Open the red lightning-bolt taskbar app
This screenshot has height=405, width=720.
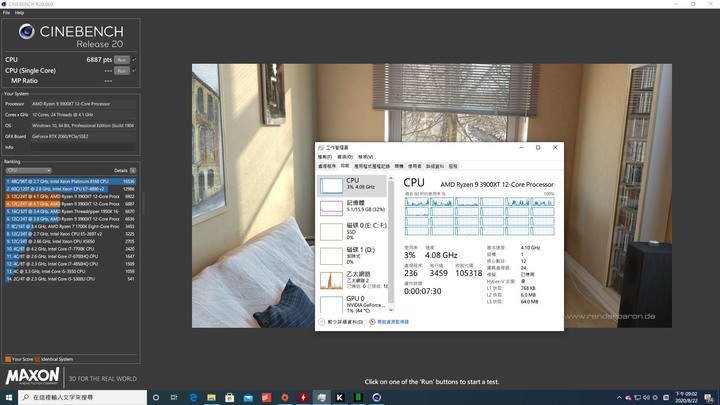[x=303, y=397]
